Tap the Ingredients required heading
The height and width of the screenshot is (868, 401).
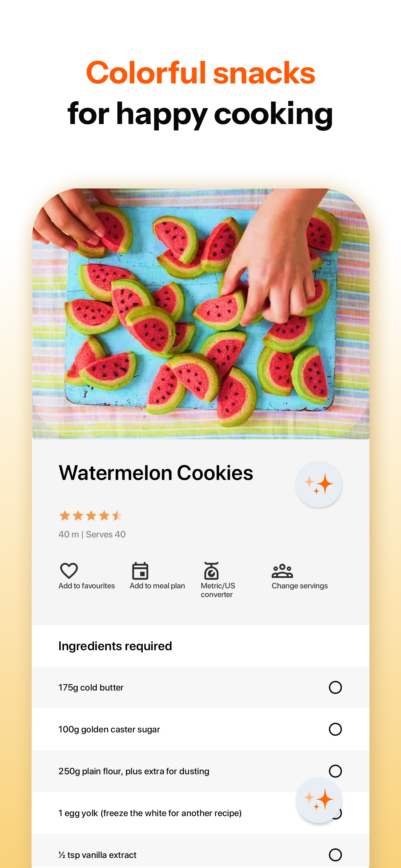pos(115,646)
